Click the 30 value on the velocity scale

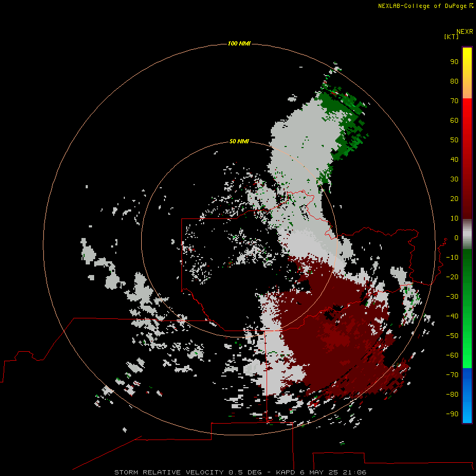pyautogui.click(x=454, y=179)
